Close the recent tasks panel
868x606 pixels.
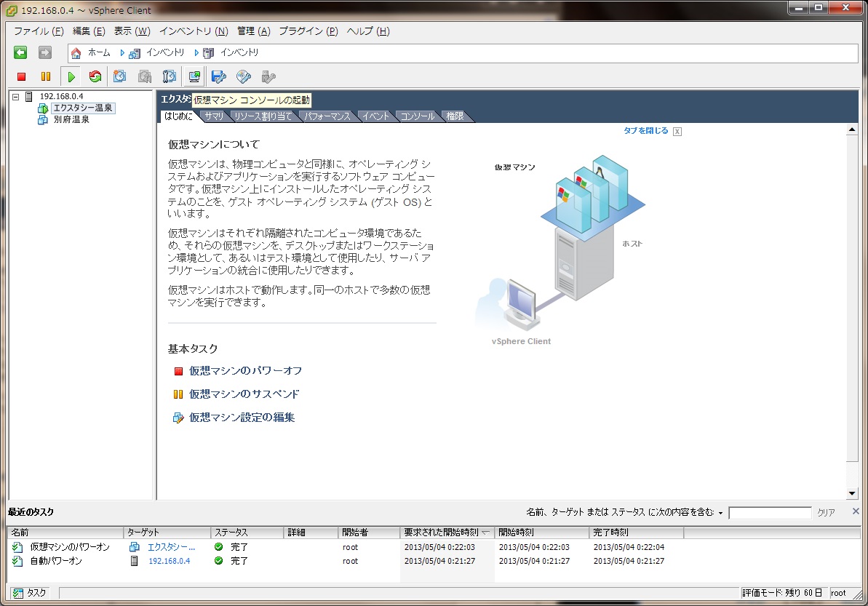coord(856,511)
